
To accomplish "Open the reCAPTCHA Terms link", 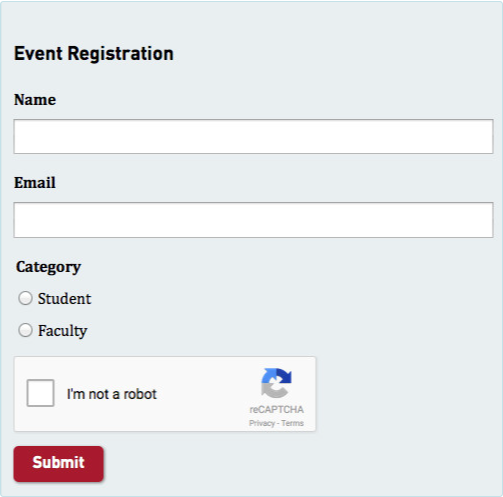I will coord(292,423).
